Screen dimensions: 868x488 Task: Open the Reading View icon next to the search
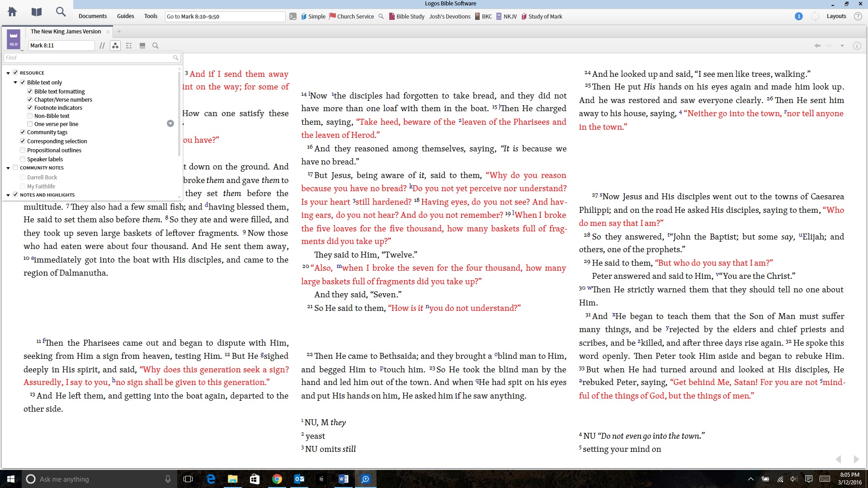click(x=142, y=45)
